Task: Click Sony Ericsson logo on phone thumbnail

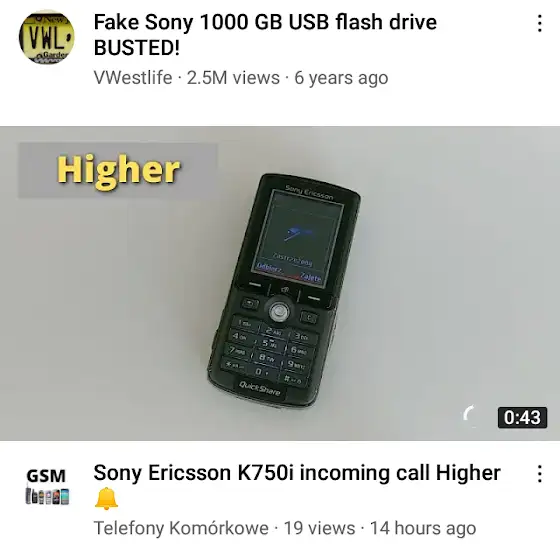Action: point(309,191)
